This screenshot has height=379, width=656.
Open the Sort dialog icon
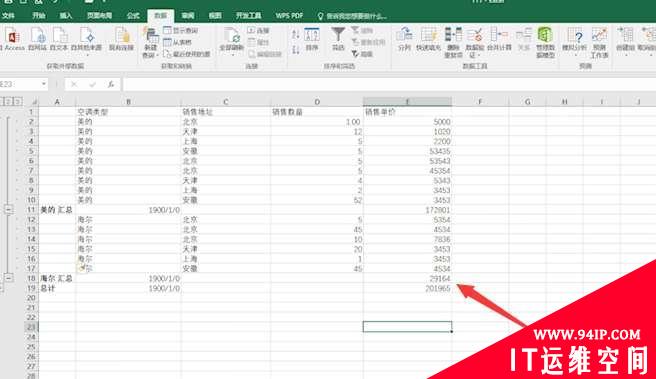tap(312, 39)
